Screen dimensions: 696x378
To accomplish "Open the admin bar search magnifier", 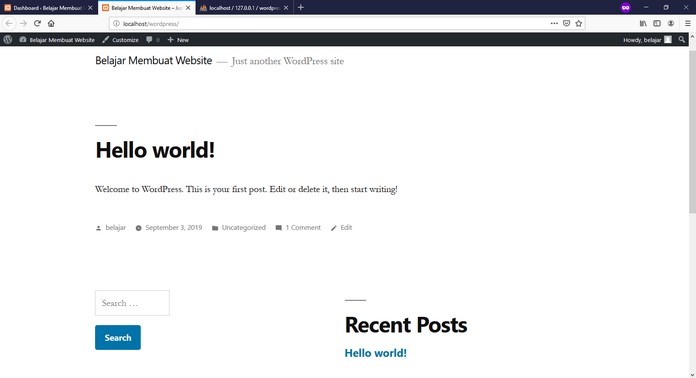I will click(681, 39).
